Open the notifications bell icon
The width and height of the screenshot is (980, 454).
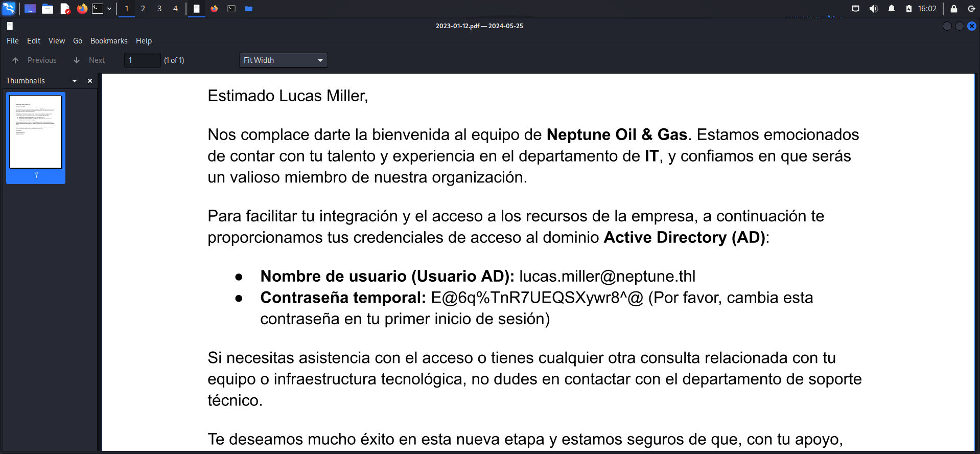892,9
